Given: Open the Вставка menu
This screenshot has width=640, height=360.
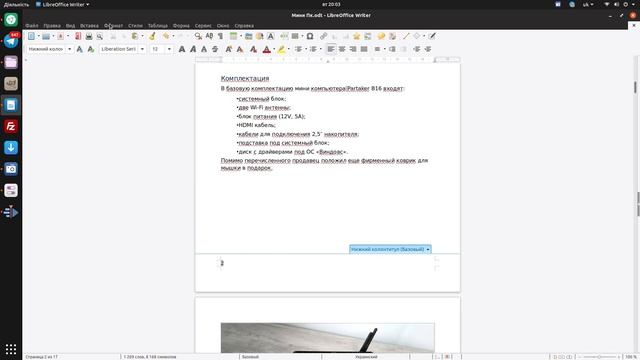Looking at the screenshot, I should click(x=89, y=25).
